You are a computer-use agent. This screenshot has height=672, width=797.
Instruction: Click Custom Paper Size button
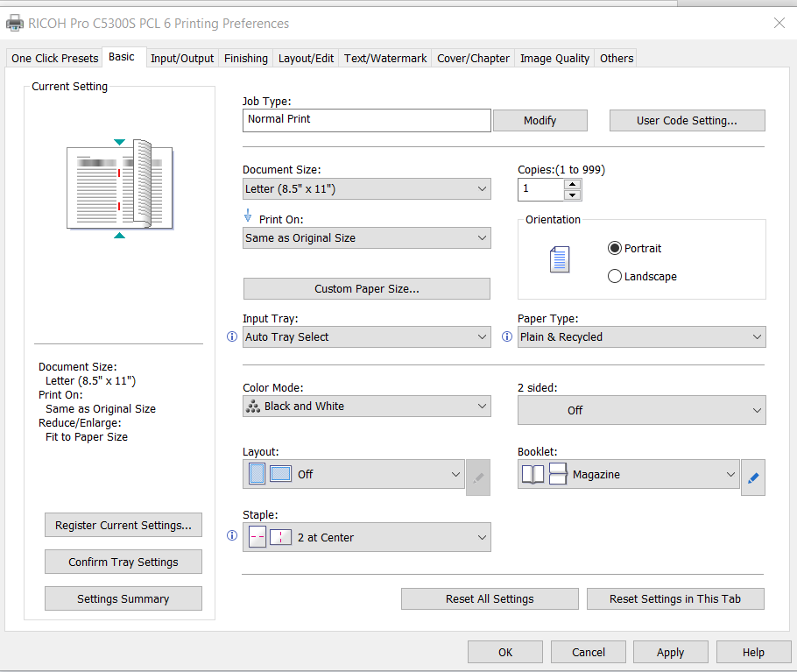(x=367, y=289)
